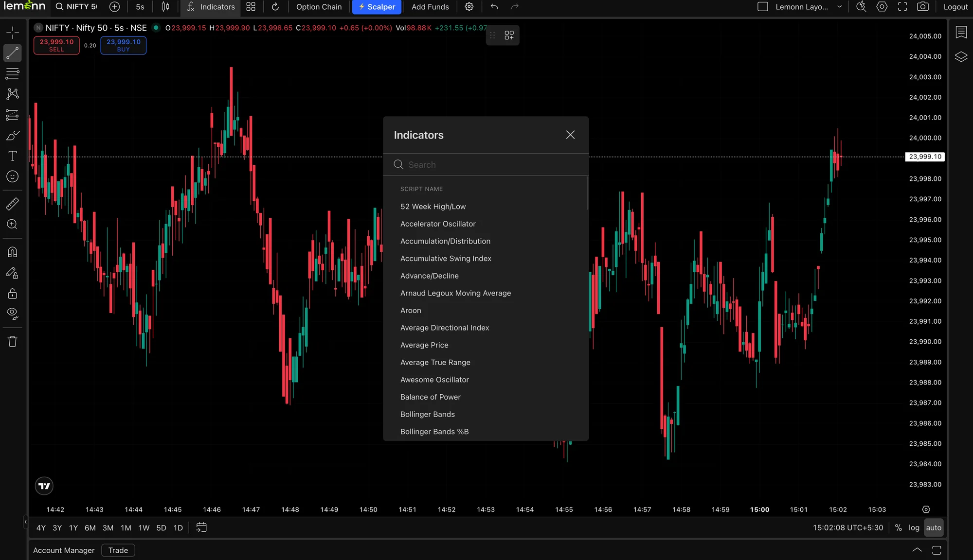This screenshot has height=560, width=973.
Task: Open the candlestick chart style menu
Action: pyautogui.click(x=165, y=7)
